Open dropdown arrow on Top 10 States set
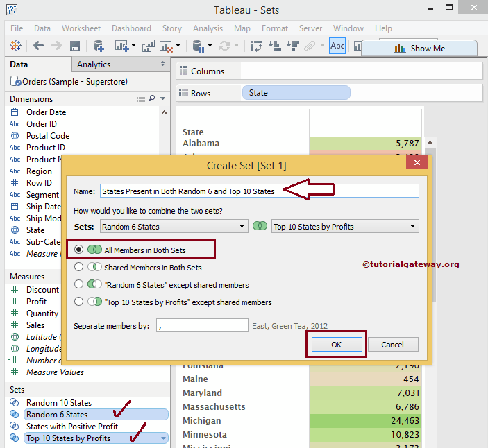 click(x=163, y=438)
